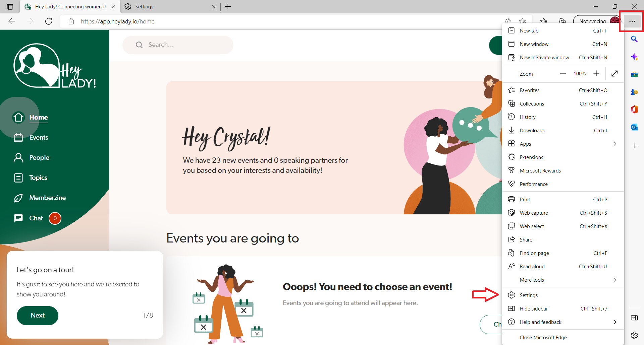
Task: Click the Edge sidebar search icon
Action: (x=634, y=39)
